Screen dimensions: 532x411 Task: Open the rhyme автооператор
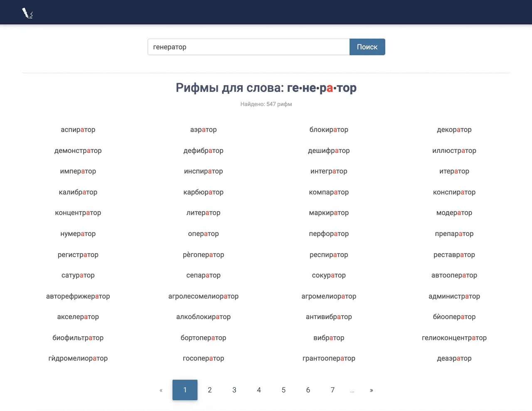(454, 275)
